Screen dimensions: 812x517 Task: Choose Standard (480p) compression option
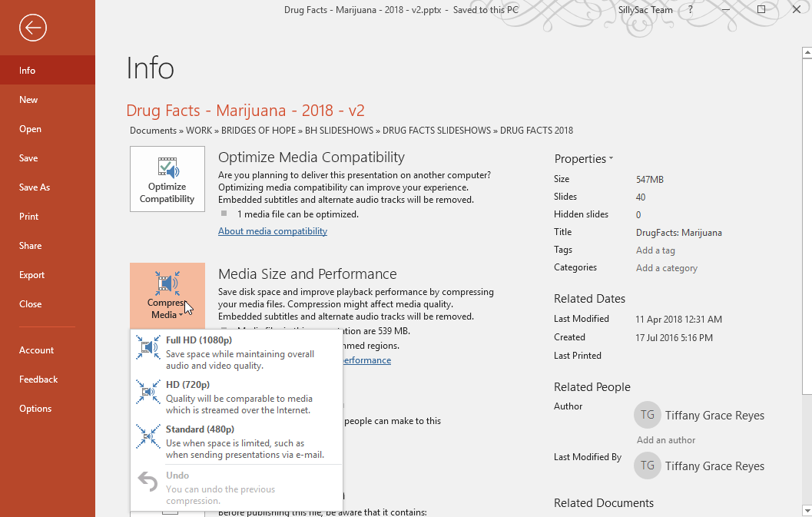tap(237, 442)
